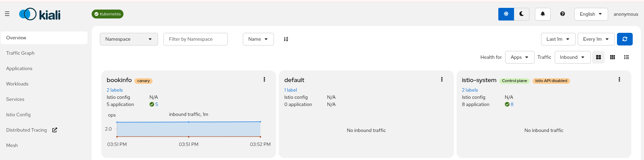Go to Istio Config in sidebar
The image size is (644, 160).
[18, 115]
